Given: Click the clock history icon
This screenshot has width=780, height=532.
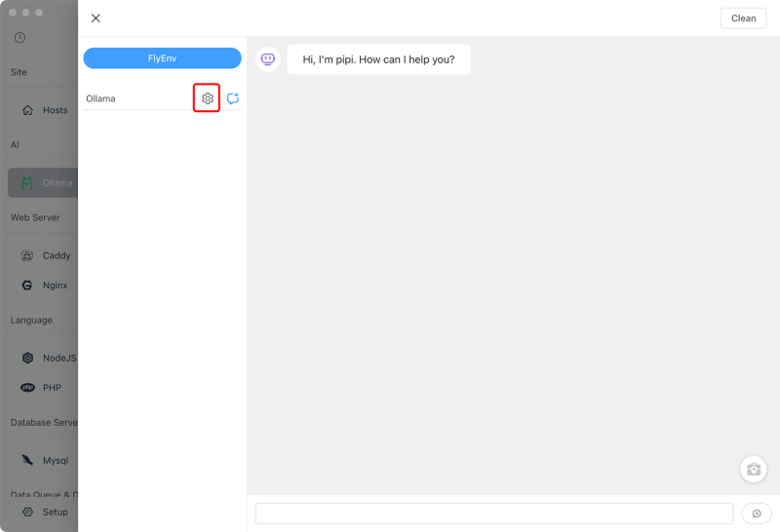Looking at the screenshot, I should pyautogui.click(x=19, y=38).
